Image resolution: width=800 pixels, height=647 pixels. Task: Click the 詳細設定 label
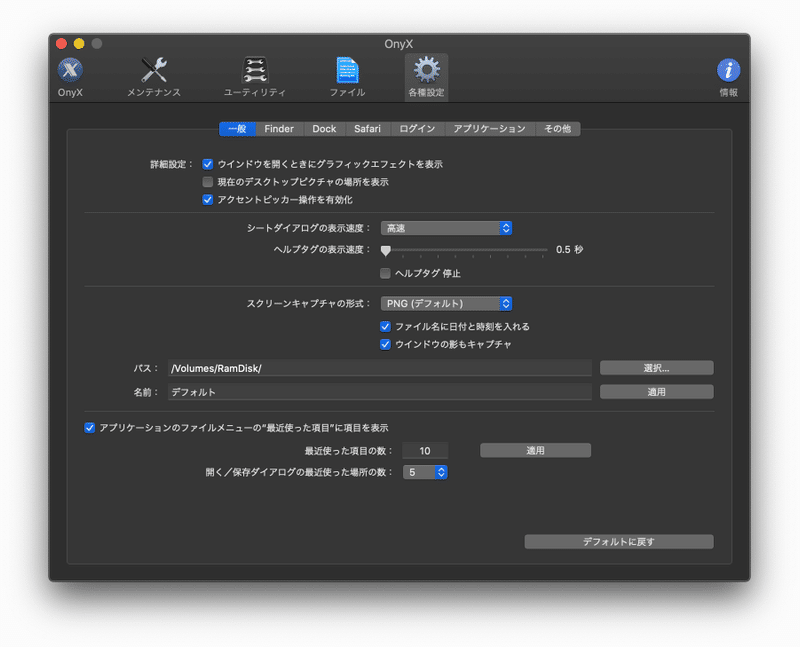171,164
